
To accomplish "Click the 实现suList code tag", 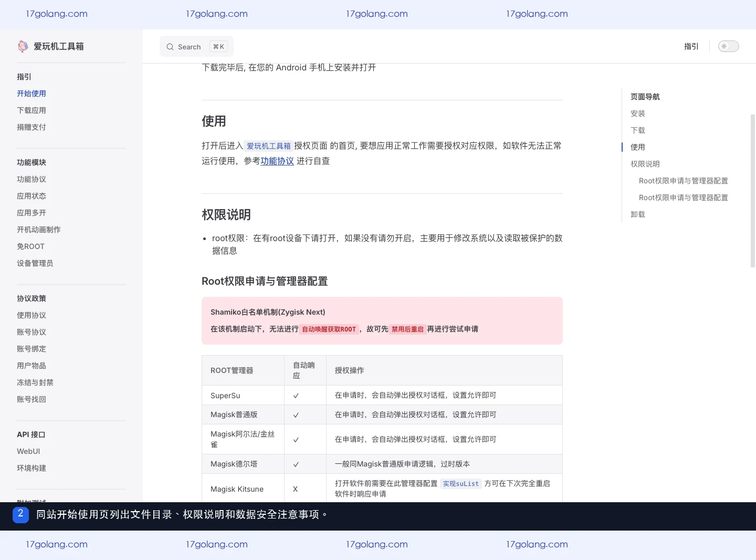I will (461, 484).
